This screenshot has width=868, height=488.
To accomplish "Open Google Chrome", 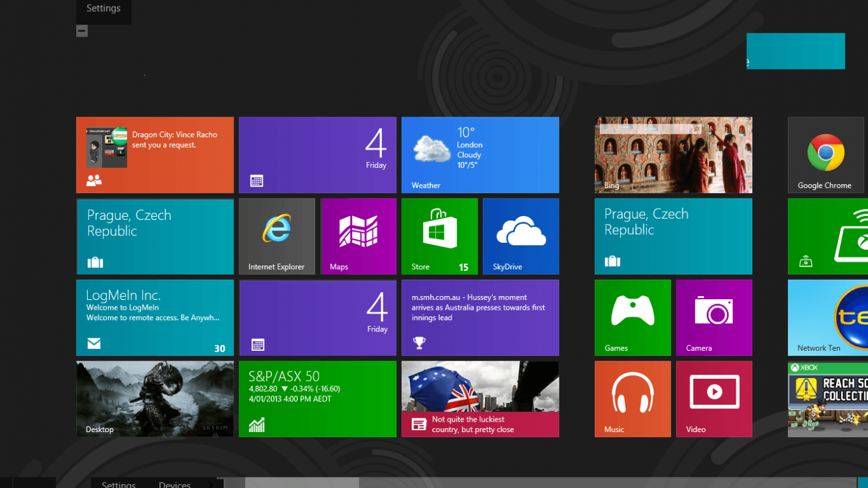I will pyautogui.click(x=825, y=154).
